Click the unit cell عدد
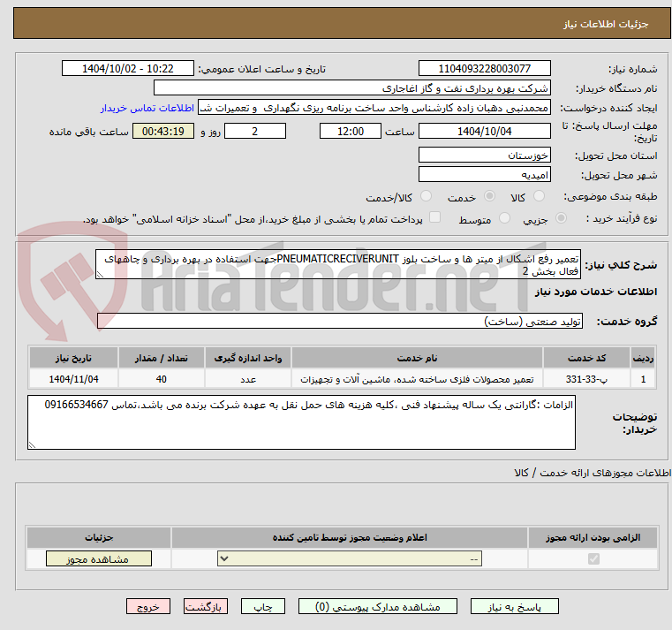The width and height of the screenshot is (672, 630). coord(248,379)
